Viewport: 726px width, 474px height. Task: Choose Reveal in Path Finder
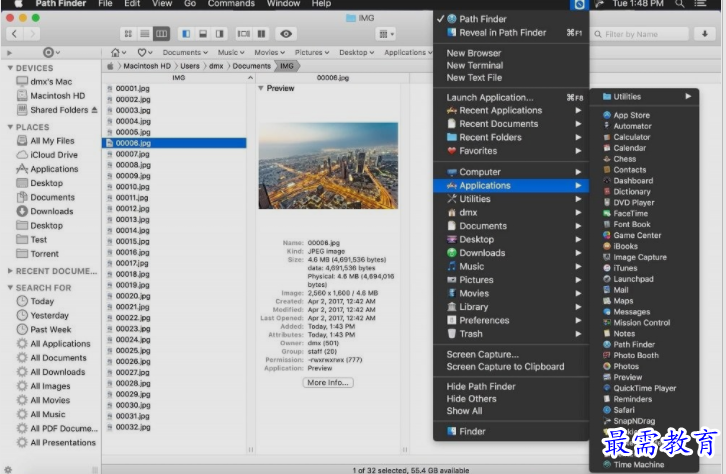click(511, 32)
